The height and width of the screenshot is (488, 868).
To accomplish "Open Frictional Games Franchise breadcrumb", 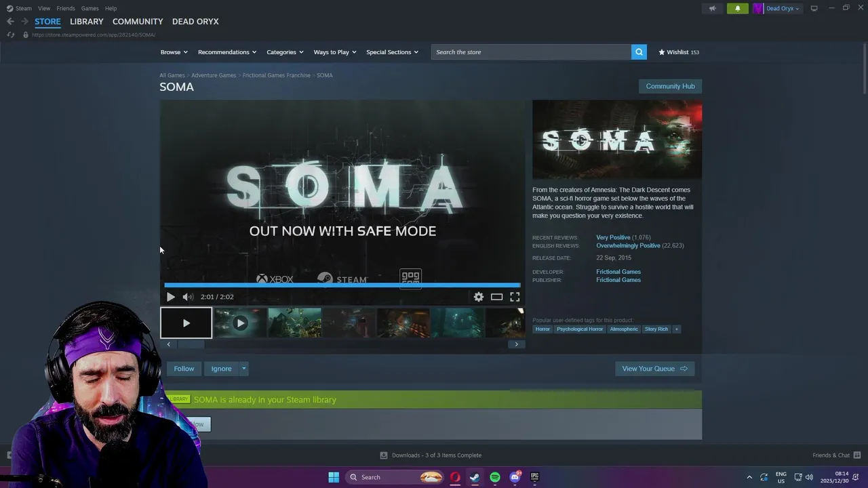I will 277,75.
